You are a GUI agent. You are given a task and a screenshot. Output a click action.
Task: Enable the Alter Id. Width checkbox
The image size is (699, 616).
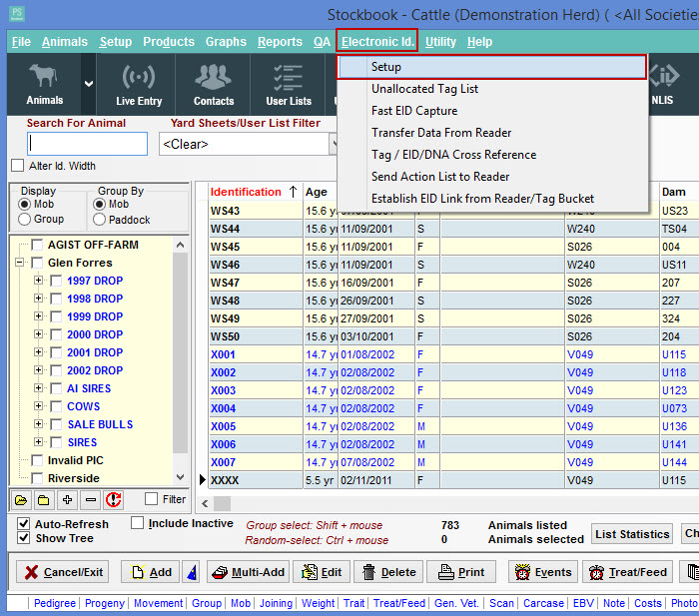(x=17, y=166)
